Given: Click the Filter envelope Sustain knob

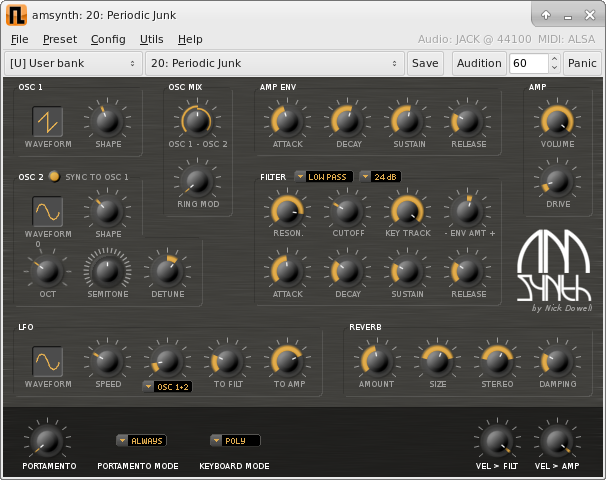Looking at the screenshot, I should (x=407, y=271).
